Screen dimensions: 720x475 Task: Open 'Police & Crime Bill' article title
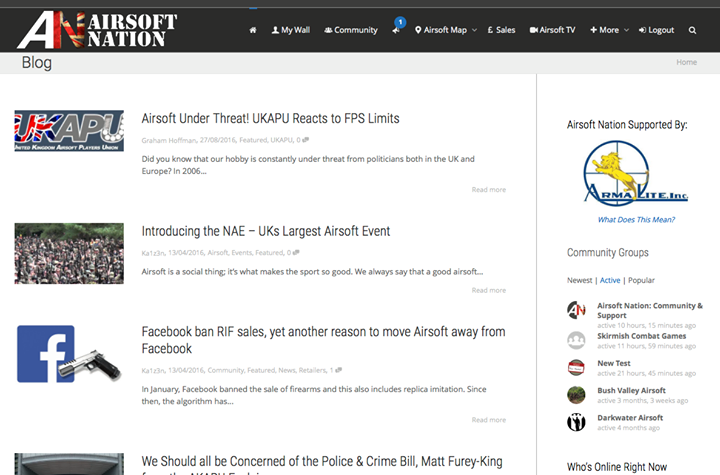tap(322, 464)
